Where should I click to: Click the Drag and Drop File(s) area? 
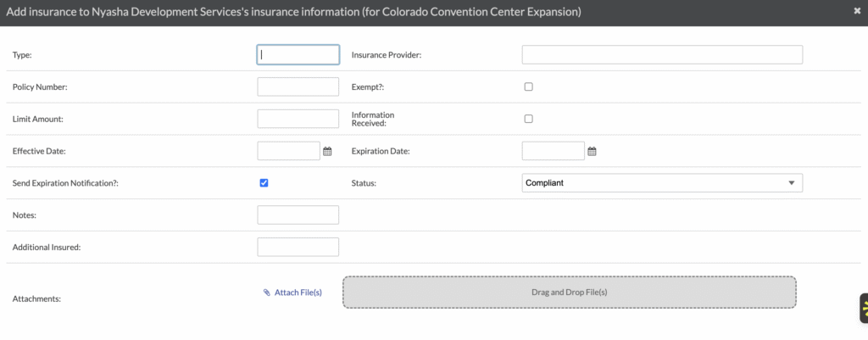(569, 293)
